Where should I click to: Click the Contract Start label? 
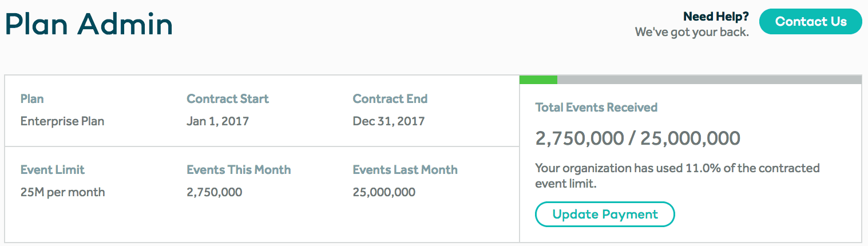tap(228, 98)
